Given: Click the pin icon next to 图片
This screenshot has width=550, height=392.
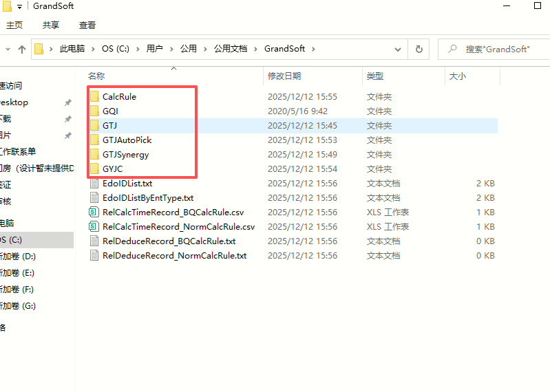Looking at the screenshot, I should pos(67,135).
